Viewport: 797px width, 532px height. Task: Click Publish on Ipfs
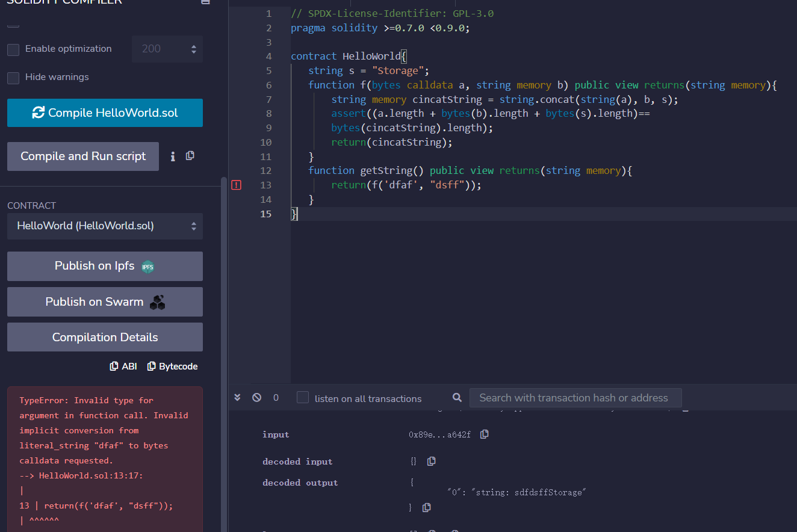(105, 266)
